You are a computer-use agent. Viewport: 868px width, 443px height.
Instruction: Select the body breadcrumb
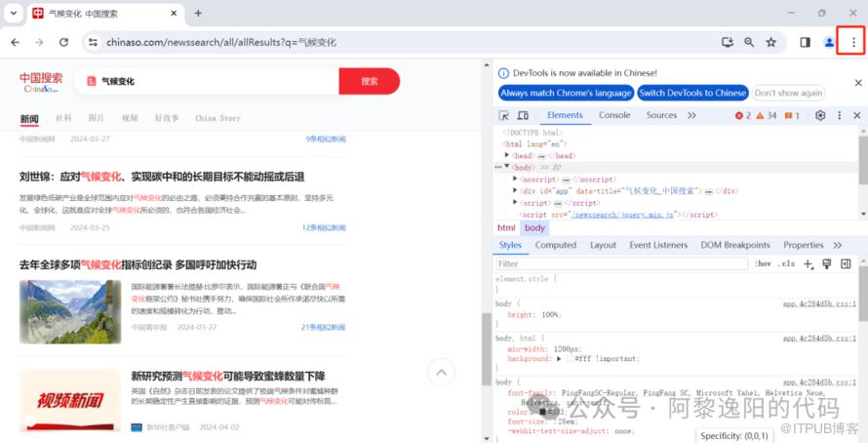click(x=534, y=227)
